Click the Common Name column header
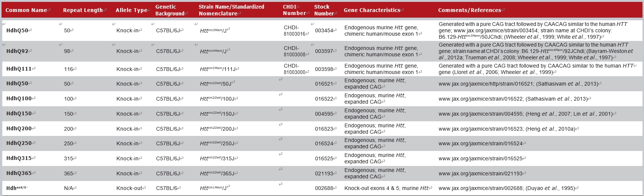The height and width of the screenshot is (196, 644). [26, 10]
